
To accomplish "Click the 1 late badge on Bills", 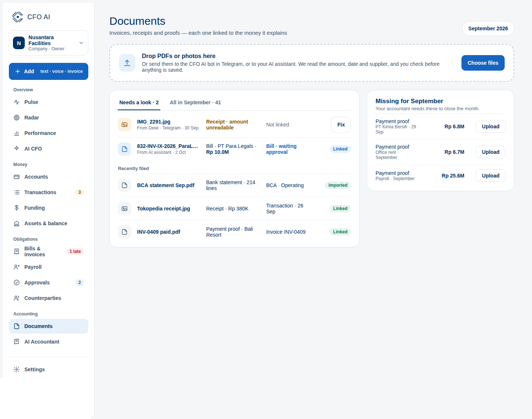I will [75, 251].
